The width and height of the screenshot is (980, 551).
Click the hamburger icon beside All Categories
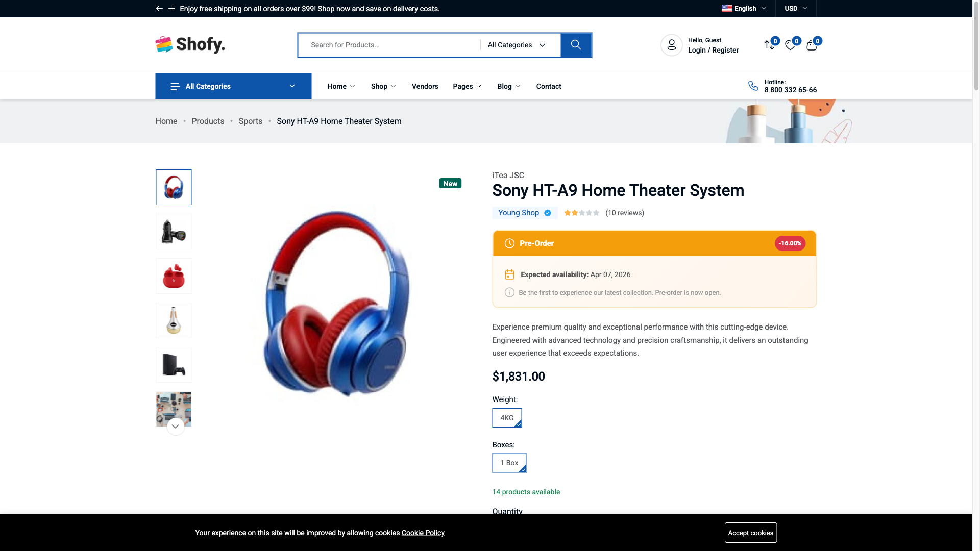click(174, 86)
